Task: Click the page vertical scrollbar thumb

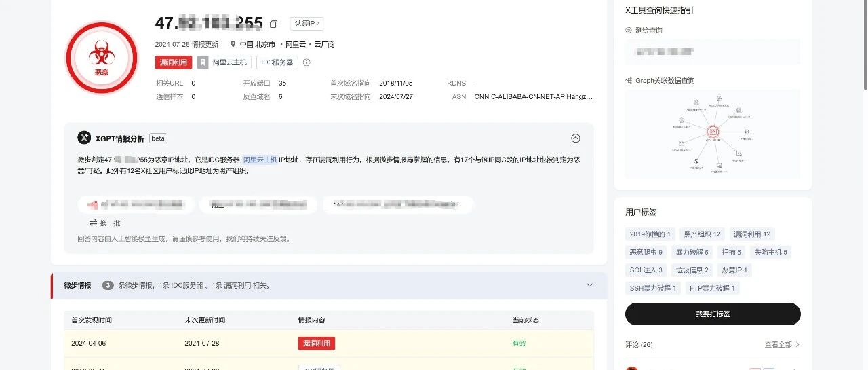Action: [864, 44]
